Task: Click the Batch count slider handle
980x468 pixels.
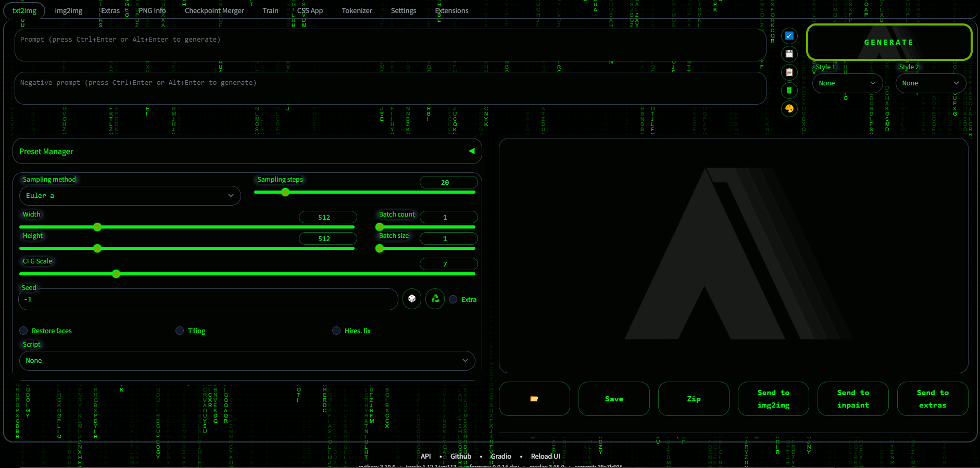Action: click(380, 227)
